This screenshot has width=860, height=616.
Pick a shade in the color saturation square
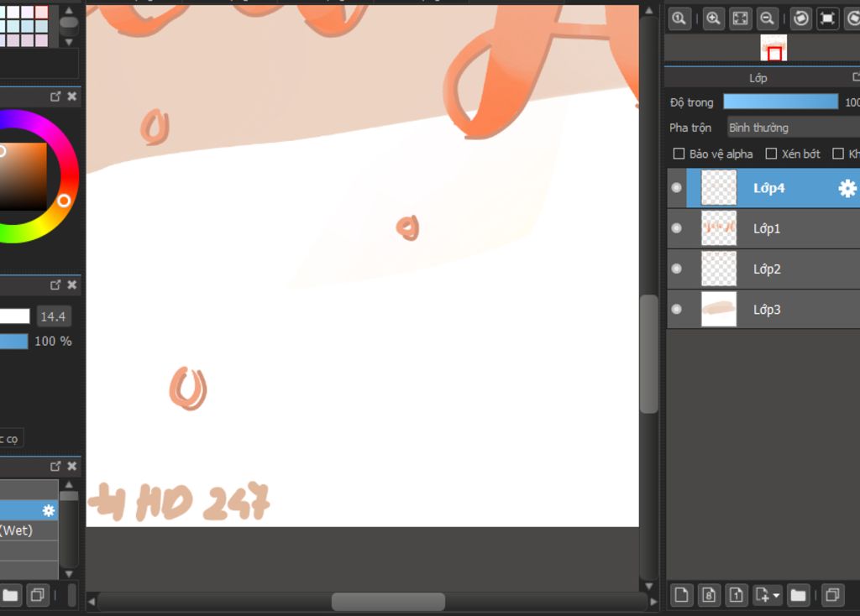tap(23, 176)
